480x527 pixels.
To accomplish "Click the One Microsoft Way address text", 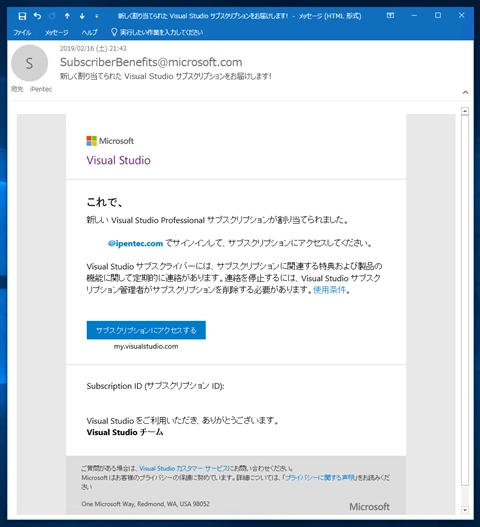I will click(146, 504).
